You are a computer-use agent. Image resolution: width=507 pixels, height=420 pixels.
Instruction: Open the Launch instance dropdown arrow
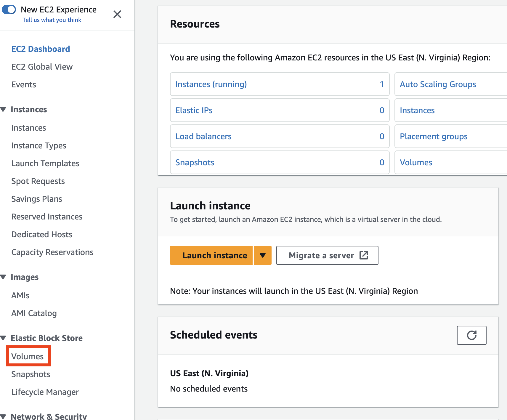(x=263, y=255)
